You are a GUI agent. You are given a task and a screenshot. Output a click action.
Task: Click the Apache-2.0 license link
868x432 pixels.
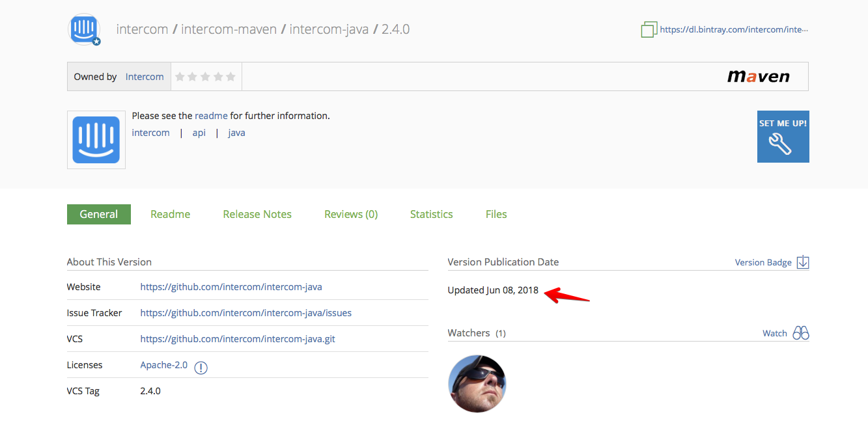(164, 365)
